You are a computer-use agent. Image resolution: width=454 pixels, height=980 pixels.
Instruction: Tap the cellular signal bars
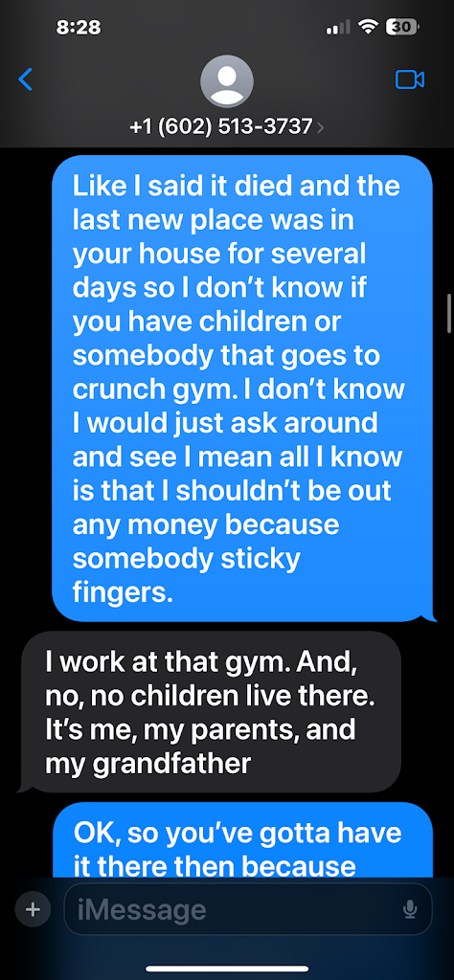point(340,28)
